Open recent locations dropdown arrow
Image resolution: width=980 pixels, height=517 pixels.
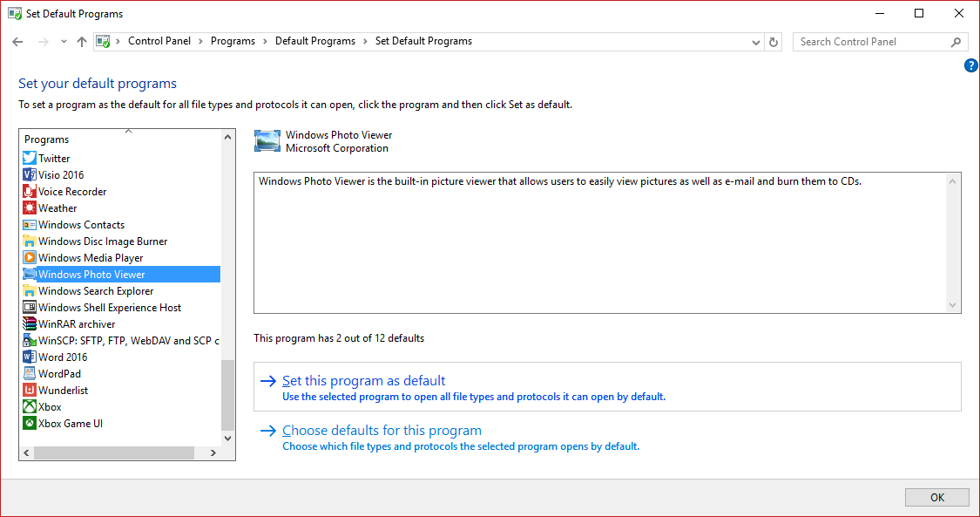point(64,42)
